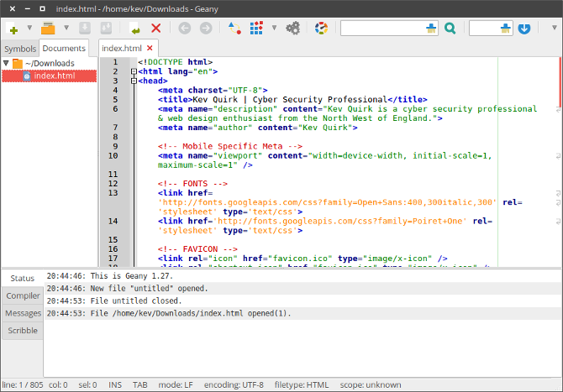
Task: Open the toolbar overflow arrow at far right
Action: click(554, 28)
